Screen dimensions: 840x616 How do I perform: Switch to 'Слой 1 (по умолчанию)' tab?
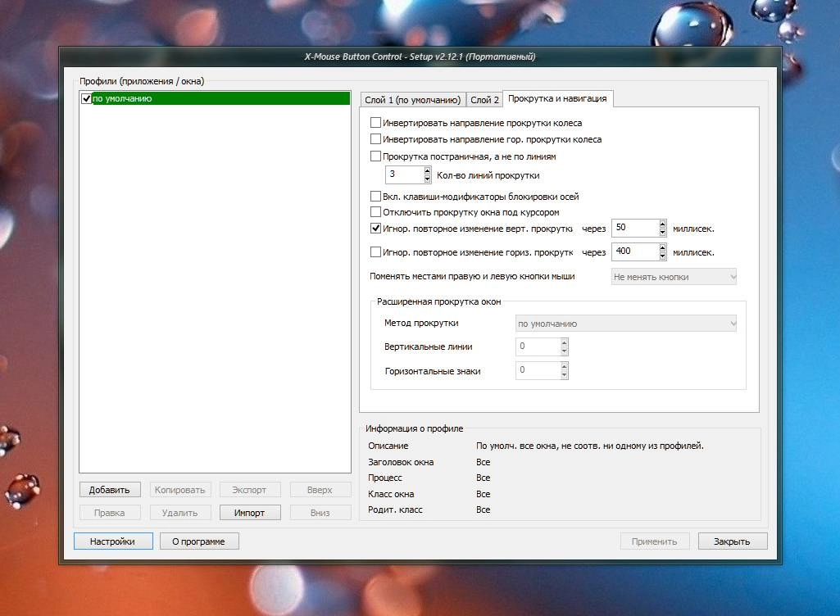(412, 100)
